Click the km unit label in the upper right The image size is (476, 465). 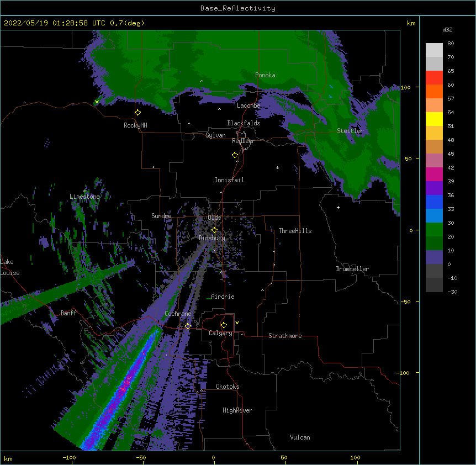click(411, 23)
